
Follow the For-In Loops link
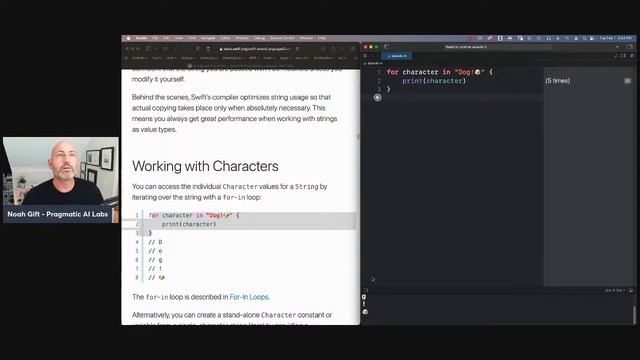[249, 297]
